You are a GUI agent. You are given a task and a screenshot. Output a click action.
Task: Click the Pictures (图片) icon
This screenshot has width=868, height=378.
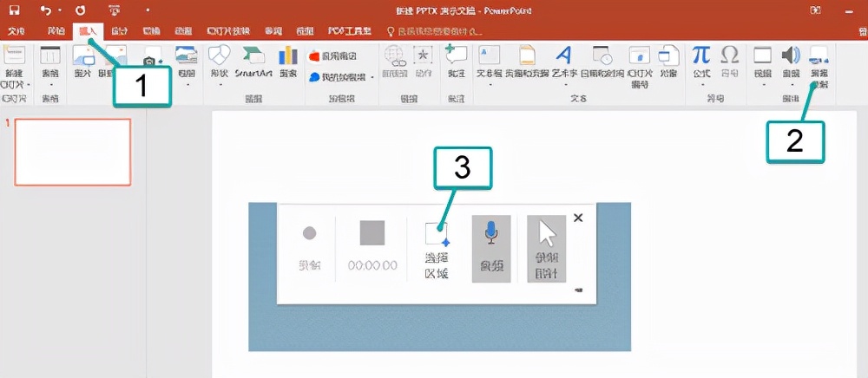[x=83, y=55]
